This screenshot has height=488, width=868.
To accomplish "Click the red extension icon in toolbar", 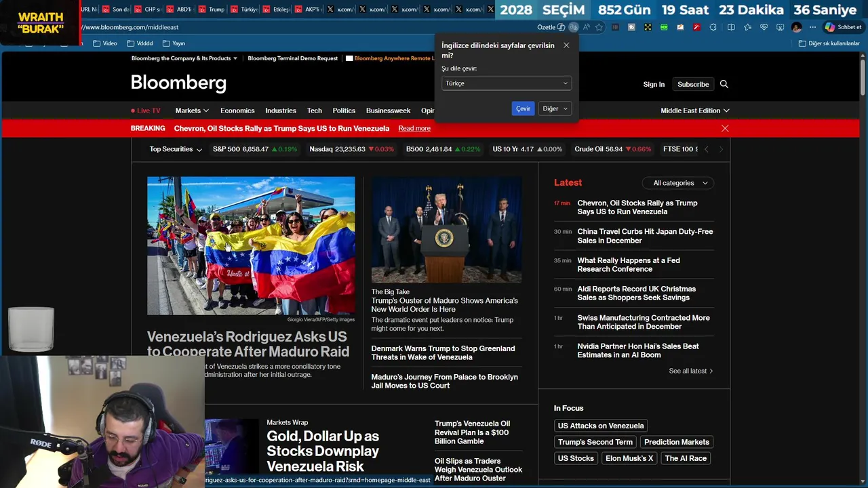I will click(696, 27).
